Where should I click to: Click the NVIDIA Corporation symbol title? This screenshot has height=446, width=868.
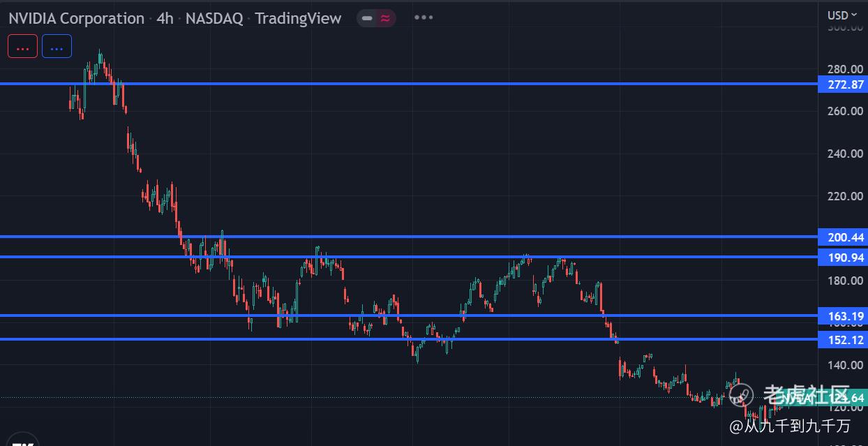point(77,19)
